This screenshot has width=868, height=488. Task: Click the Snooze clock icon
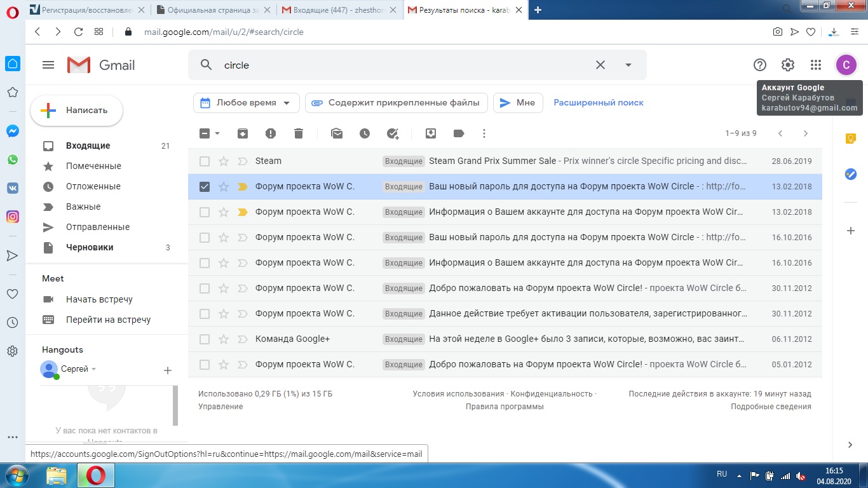(x=365, y=133)
